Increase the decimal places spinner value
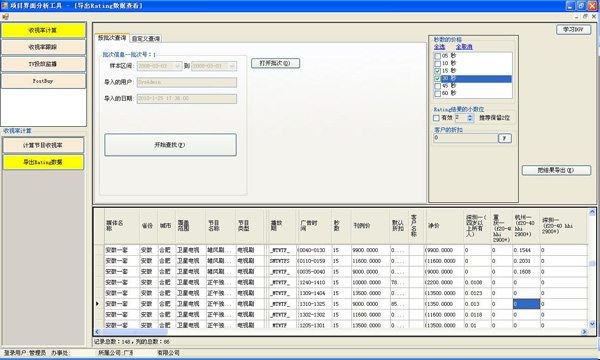This screenshot has width=600, height=360. tap(470, 116)
